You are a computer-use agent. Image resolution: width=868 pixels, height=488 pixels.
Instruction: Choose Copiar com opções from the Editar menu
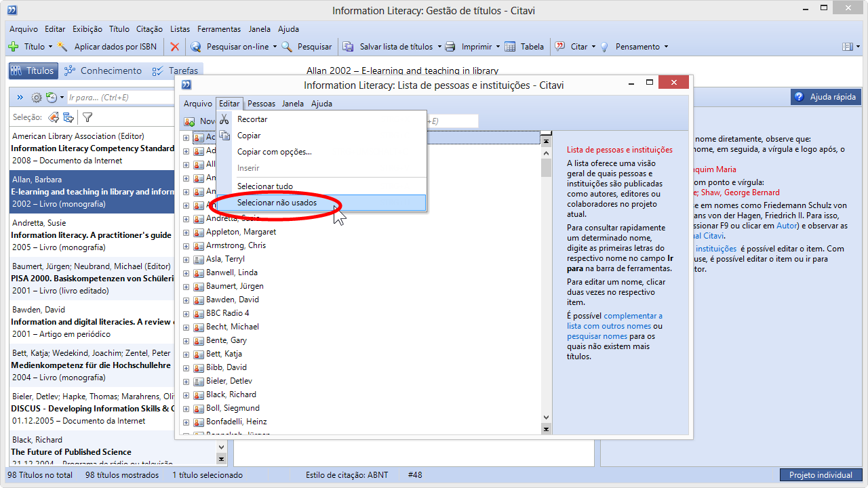pyautogui.click(x=321, y=152)
